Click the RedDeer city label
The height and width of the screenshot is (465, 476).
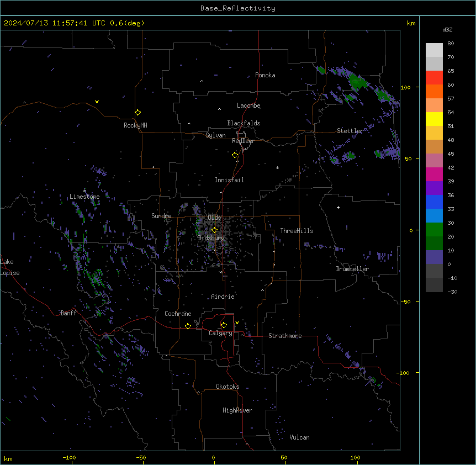click(x=243, y=141)
